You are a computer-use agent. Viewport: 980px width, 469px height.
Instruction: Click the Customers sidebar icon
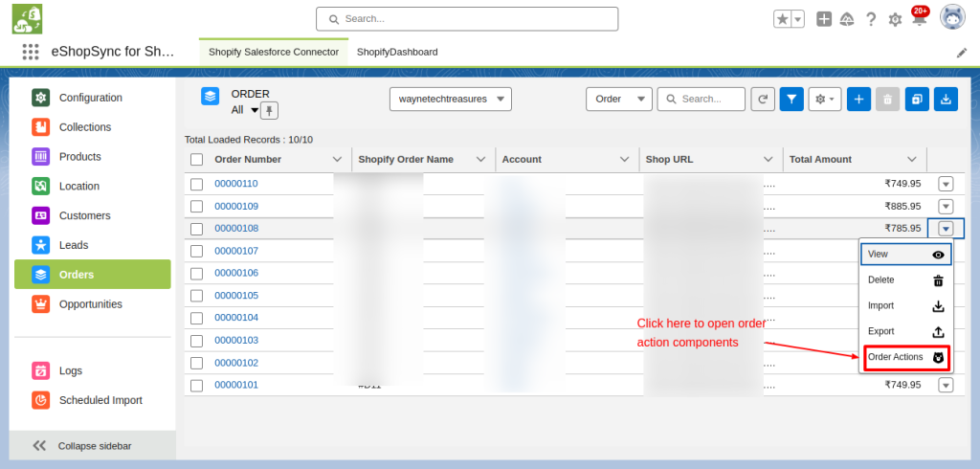click(x=40, y=215)
